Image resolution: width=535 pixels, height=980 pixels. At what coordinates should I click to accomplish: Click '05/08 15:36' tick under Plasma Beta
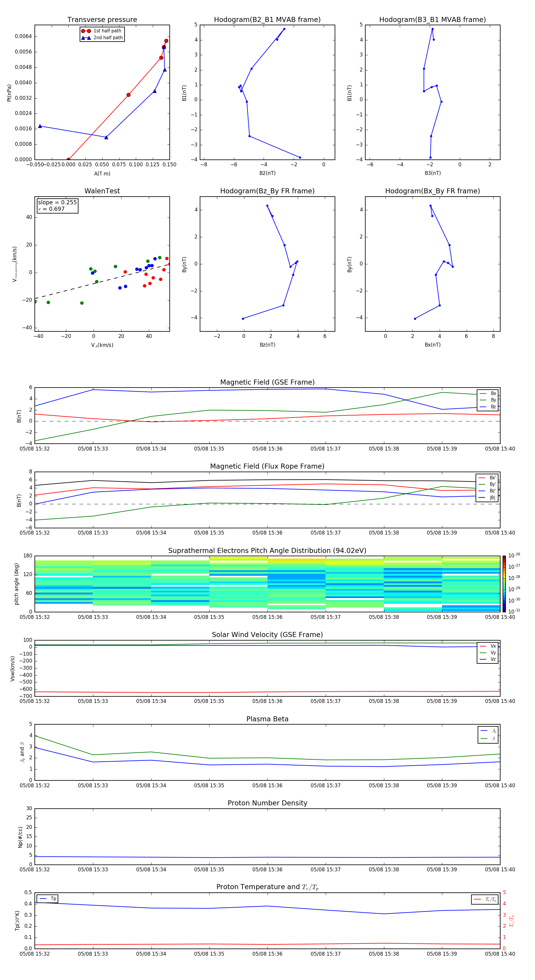(x=267, y=785)
